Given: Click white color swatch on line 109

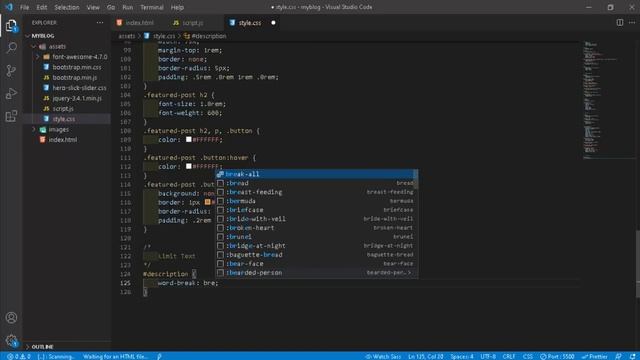Looking at the screenshot, I should [x=189, y=140].
